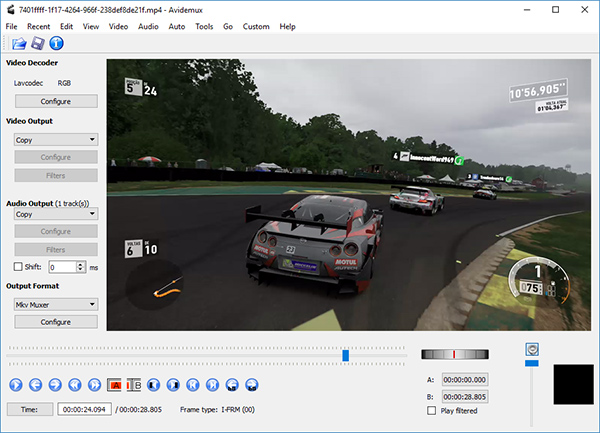Open the Go menu

(x=228, y=26)
